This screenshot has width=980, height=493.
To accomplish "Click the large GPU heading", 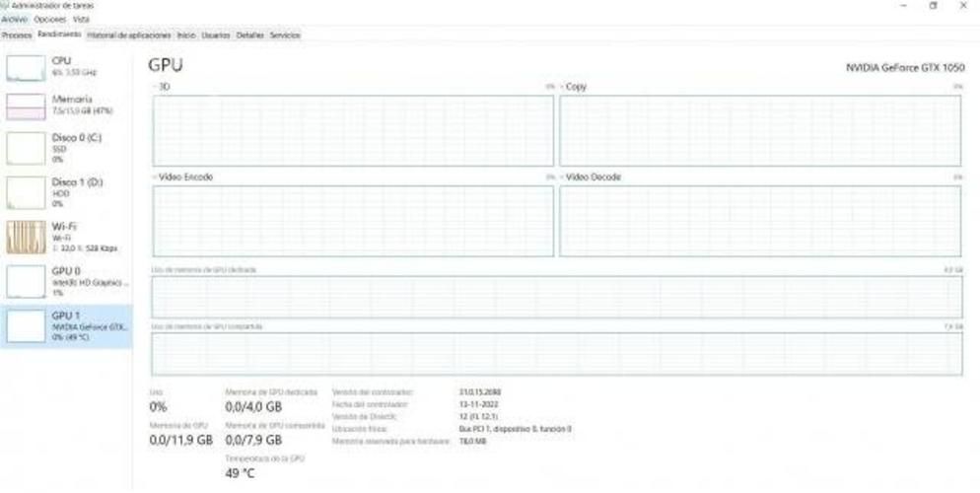I will coord(166,66).
